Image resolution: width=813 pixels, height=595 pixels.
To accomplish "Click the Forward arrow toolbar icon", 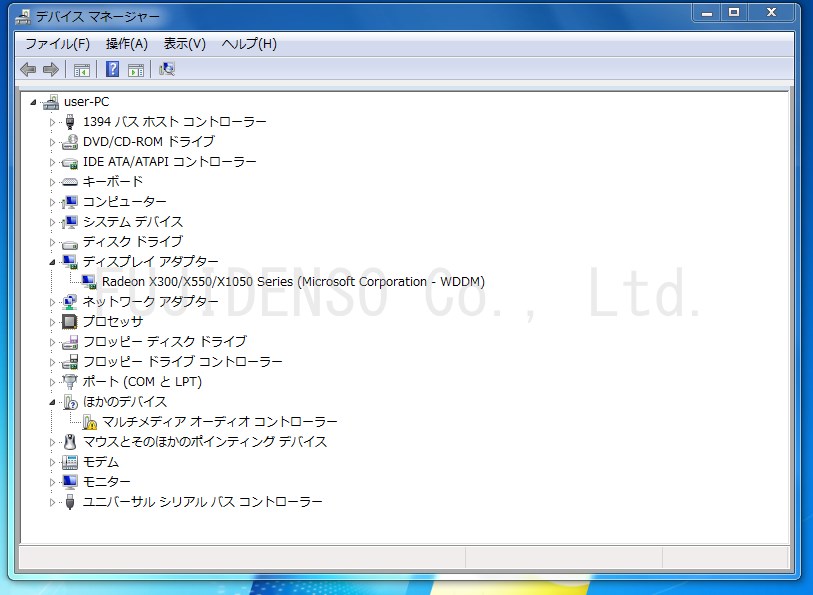I will [50, 69].
